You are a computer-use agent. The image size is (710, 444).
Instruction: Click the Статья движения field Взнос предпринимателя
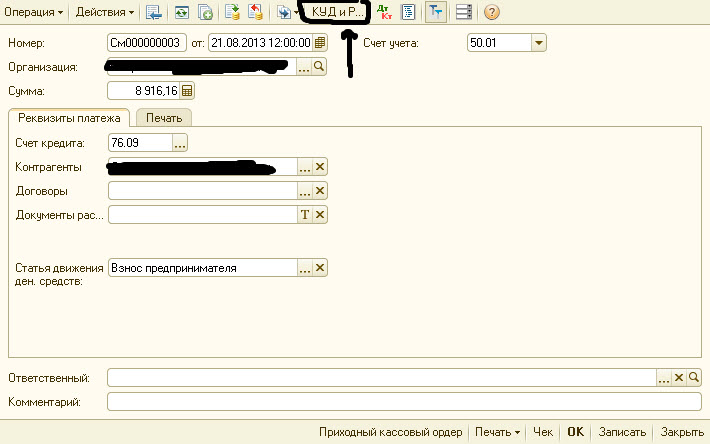point(203,268)
